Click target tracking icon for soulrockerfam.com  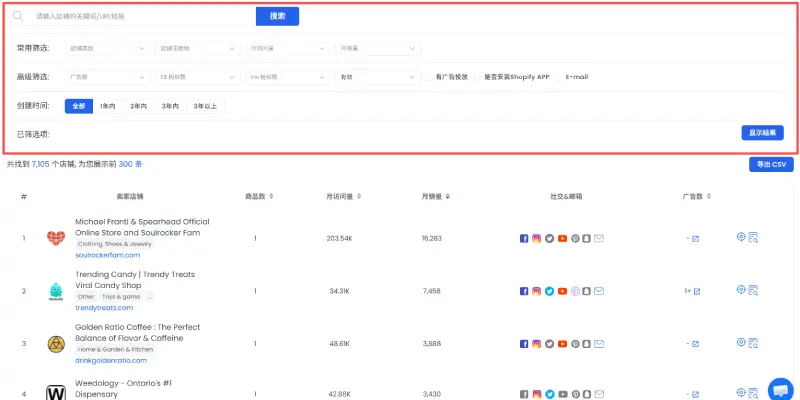click(x=741, y=236)
